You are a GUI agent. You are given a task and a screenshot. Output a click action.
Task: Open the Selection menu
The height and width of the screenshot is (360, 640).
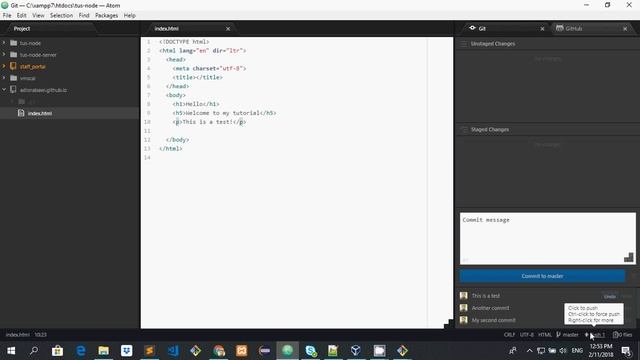pos(61,16)
